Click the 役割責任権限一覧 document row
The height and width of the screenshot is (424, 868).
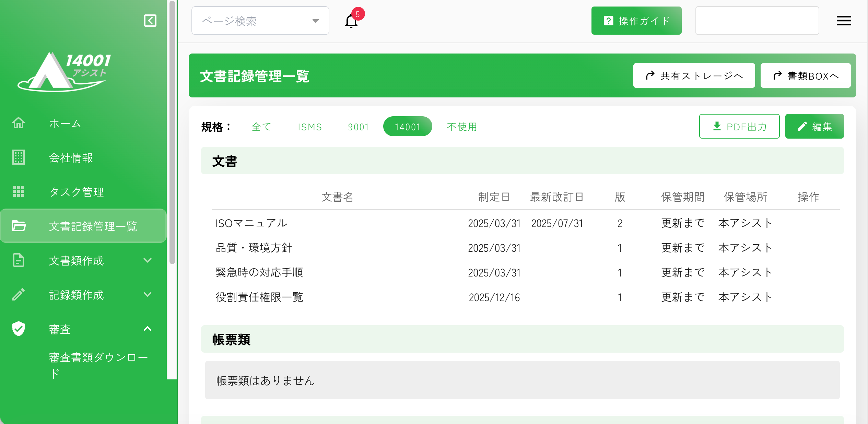point(526,297)
